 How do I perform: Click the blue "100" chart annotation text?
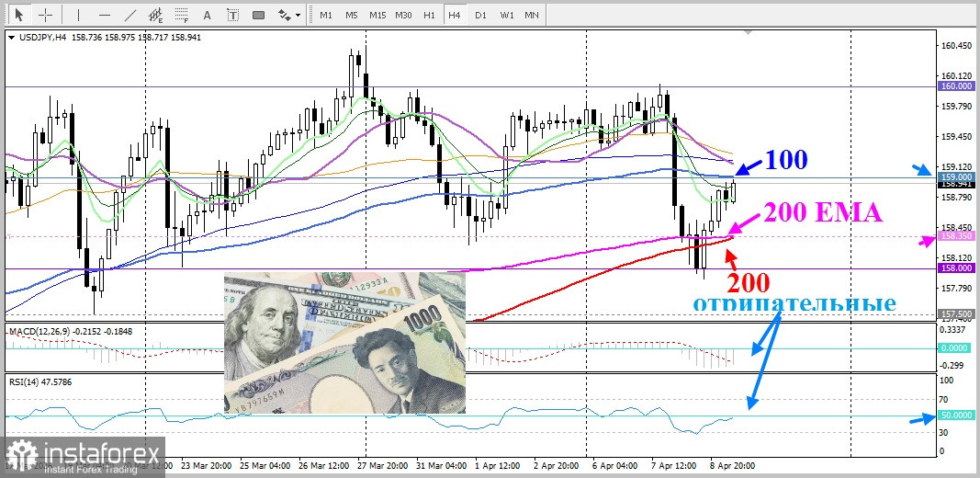tap(786, 160)
